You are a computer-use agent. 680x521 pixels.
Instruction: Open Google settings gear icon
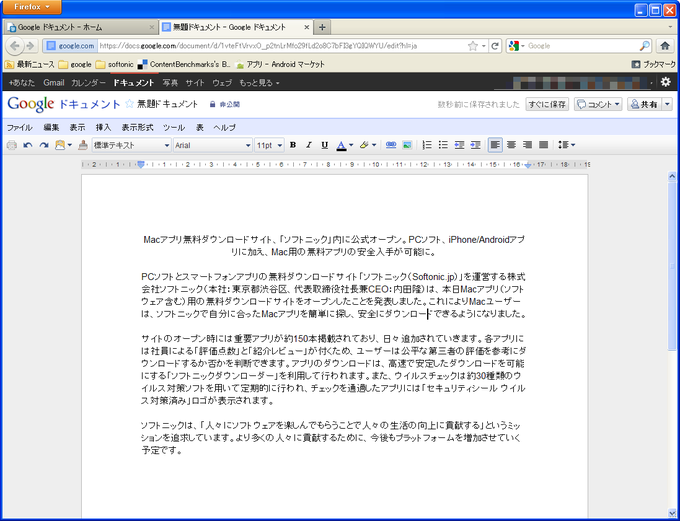click(666, 82)
